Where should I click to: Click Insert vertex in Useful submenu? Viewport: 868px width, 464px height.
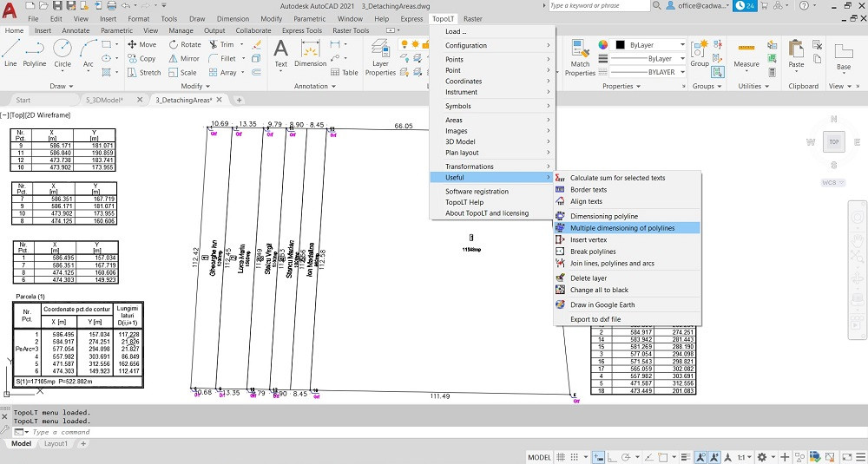[589, 240]
